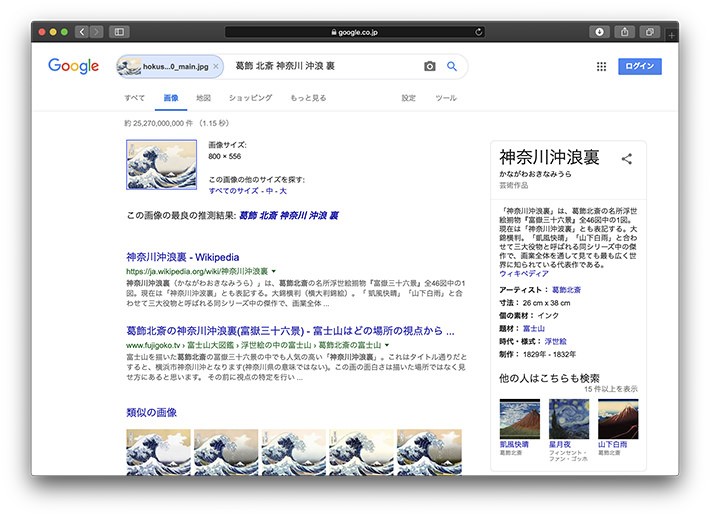Reload the page from address bar
The height and width of the screenshot is (517, 710).
[x=479, y=32]
